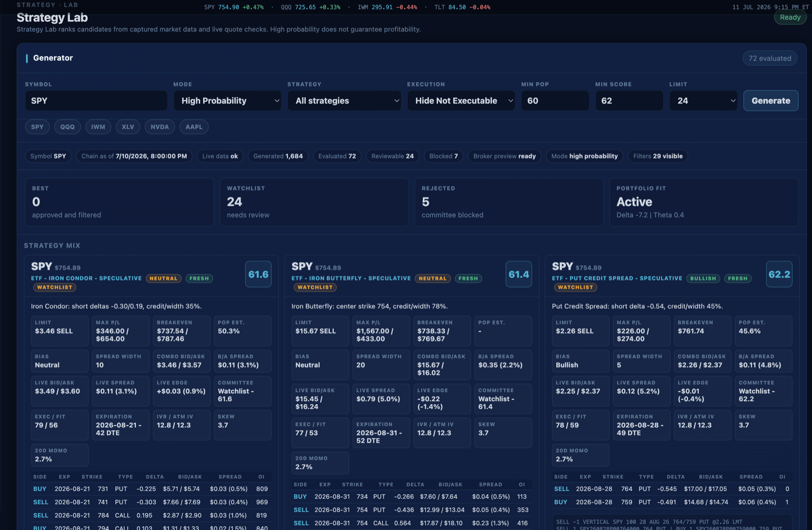The height and width of the screenshot is (530, 812).
Task: Click the 62.2 score badge on Put Credit Spread
Action: coord(779,274)
